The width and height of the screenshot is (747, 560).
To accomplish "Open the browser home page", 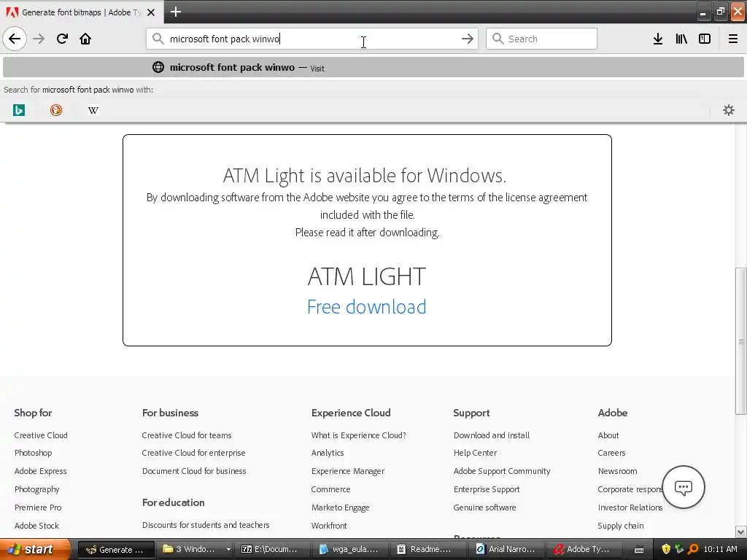I will click(85, 39).
